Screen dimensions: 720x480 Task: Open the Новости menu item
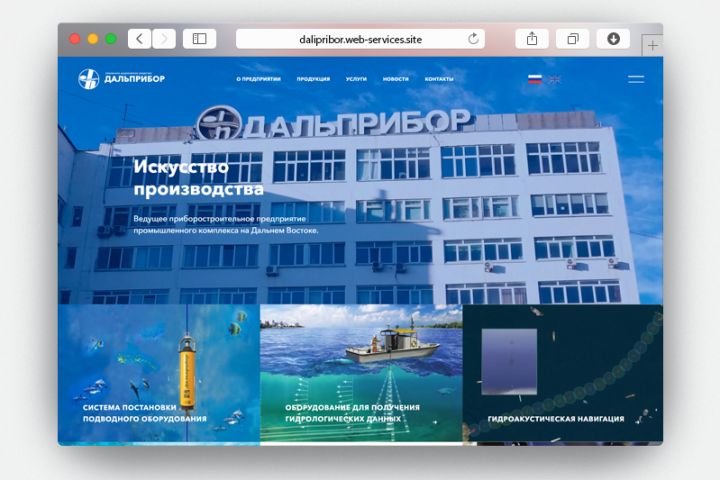tap(395, 79)
